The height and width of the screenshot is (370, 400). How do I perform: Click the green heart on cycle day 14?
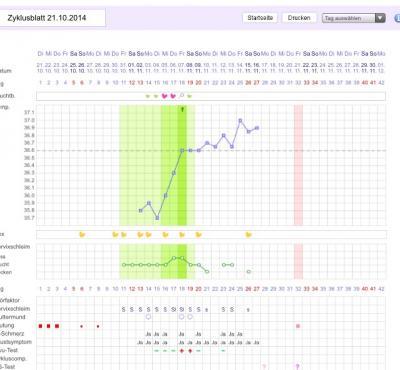[x=148, y=96]
